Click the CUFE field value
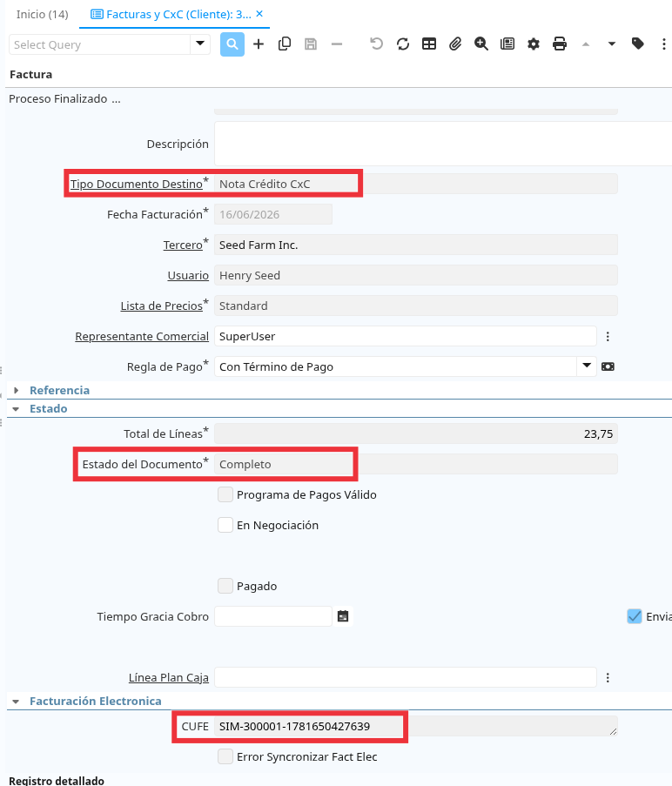672x786 pixels. pos(416,726)
